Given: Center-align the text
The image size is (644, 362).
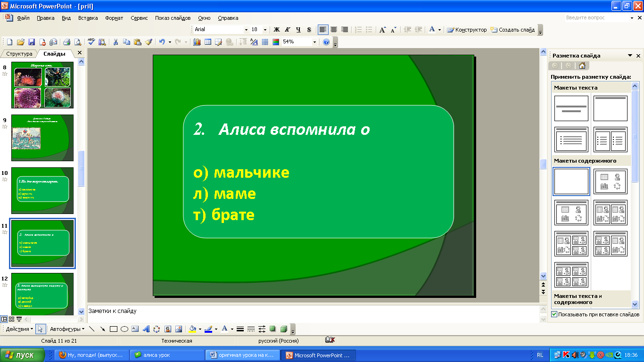Looking at the screenshot, I should [334, 29].
